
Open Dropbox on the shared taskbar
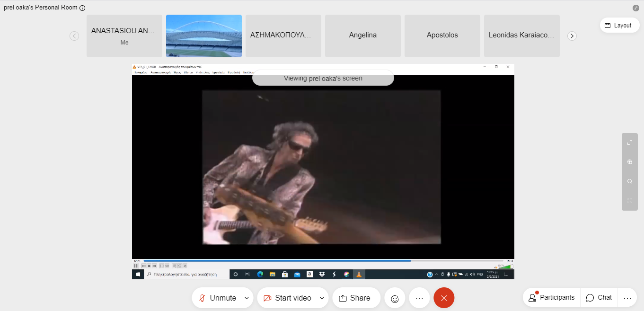[322, 274]
